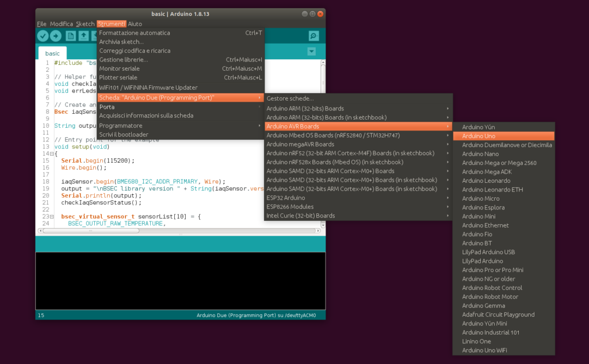589x364 pixels.
Task: Pick Arduino NG or older
Action: click(x=504, y=279)
